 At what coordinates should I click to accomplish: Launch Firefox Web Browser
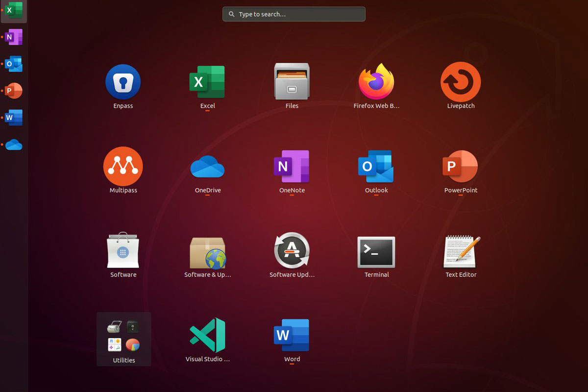pyautogui.click(x=376, y=82)
